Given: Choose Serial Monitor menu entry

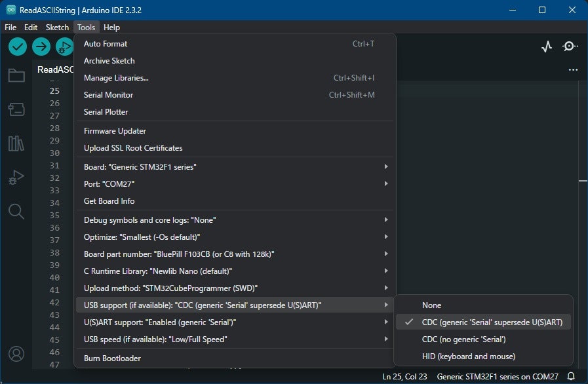Looking at the screenshot, I should [x=235, y=95].
